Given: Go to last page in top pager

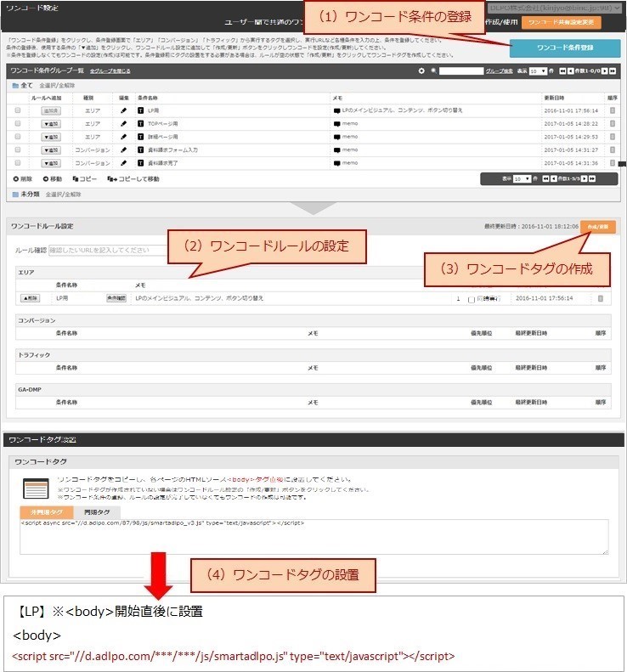Looking at the screenshot, I should pos(613,71).
